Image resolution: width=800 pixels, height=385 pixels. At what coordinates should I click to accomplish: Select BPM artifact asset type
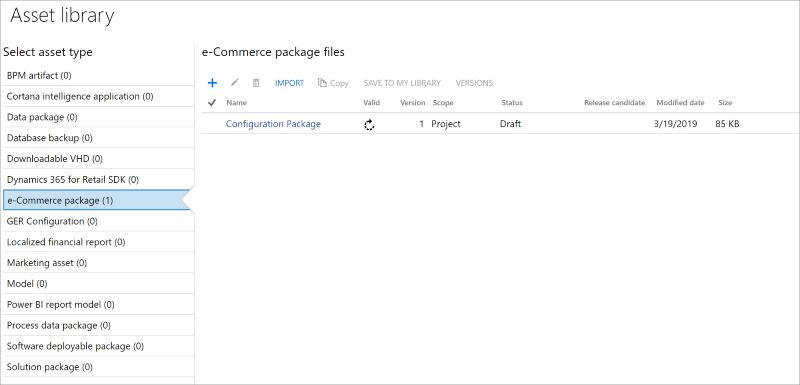click(97, 75)
